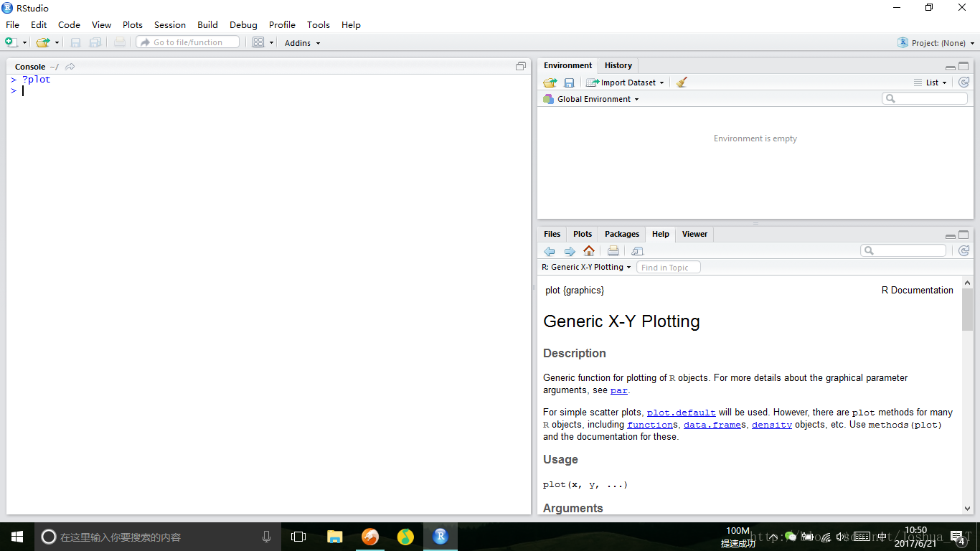Screen dimensions: 980x551
Task: Click the Print icon in main toolbar
Action: pyautogui.click(x=120, y=42)
